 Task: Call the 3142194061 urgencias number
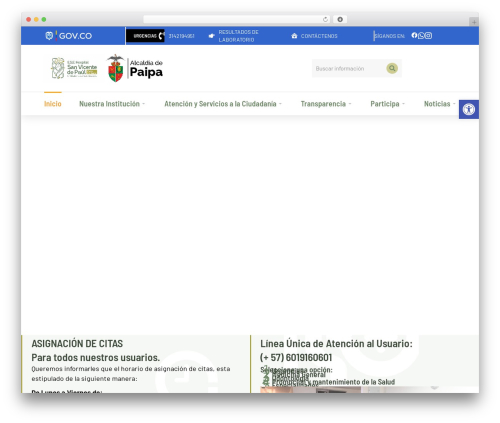tap(181, 36)
